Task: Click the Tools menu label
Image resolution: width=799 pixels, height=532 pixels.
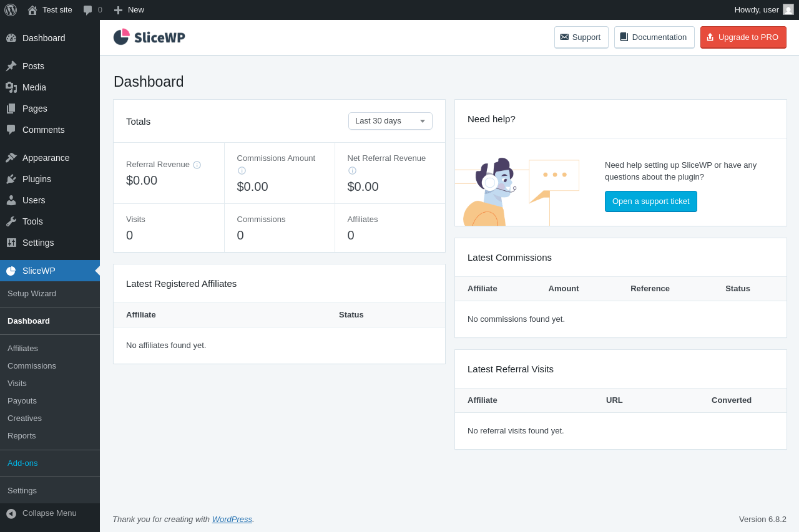Action: click(32, 221)
